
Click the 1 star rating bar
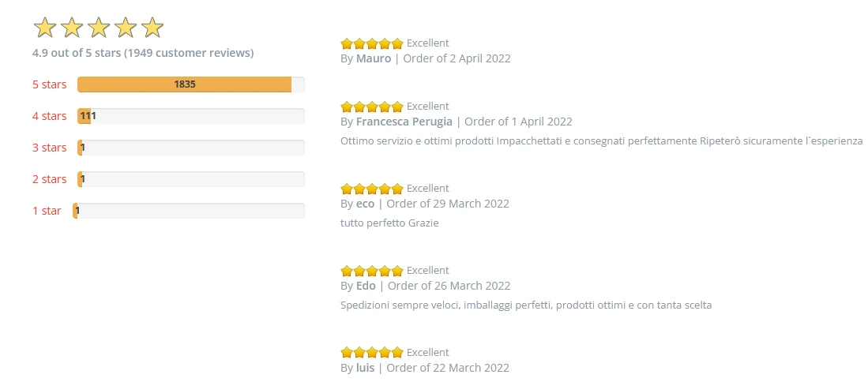(x=190, y=211)
